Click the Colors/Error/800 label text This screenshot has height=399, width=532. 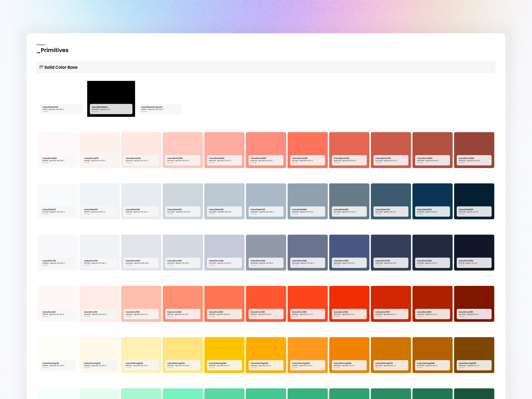(424, 312)
